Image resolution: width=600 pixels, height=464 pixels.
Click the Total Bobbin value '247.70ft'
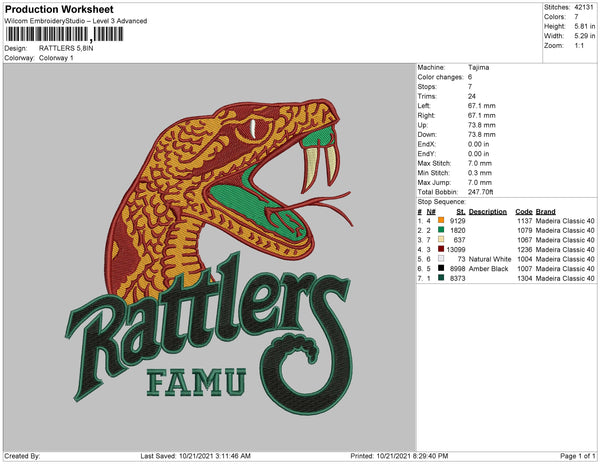pos(480,192)
